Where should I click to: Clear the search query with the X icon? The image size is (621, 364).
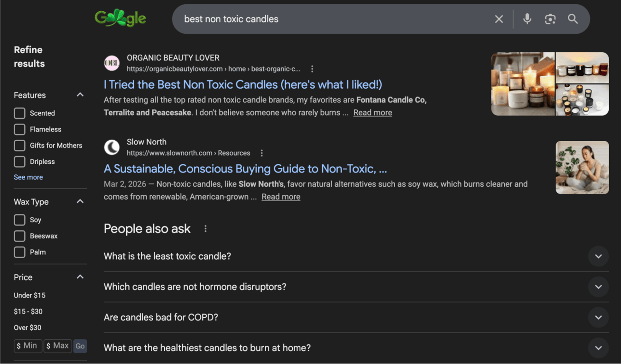[499, 19]
